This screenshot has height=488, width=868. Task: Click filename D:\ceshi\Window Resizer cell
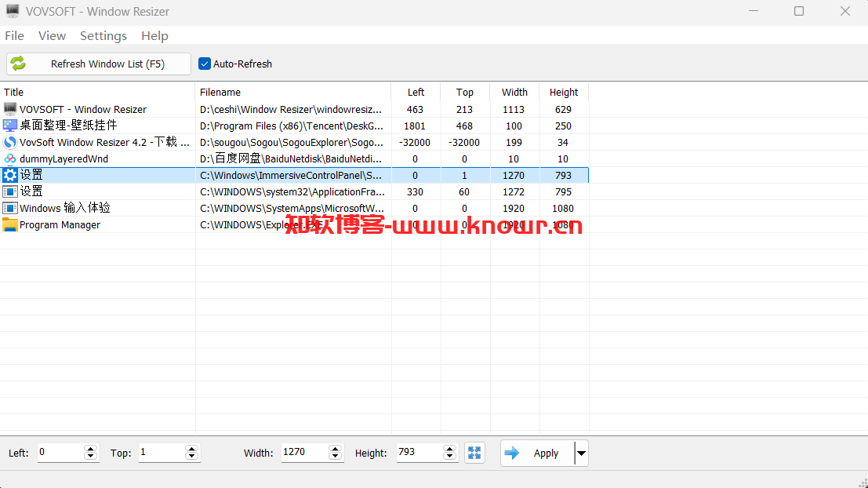pyautogui.click(x=292, y=109)
